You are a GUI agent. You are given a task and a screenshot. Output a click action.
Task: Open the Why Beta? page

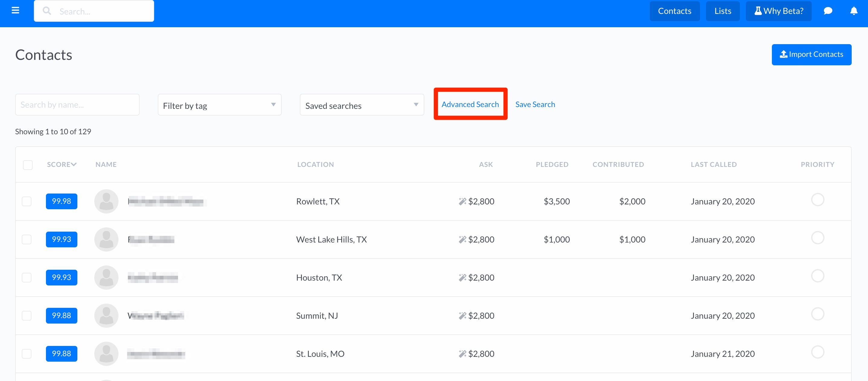click(x=778, y=11)
